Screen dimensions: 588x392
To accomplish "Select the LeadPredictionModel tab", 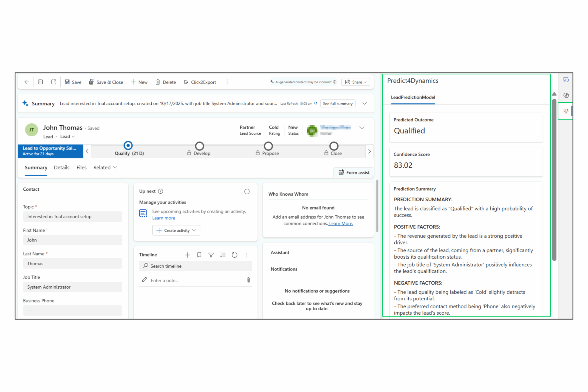I will click(x=413, y=97).
